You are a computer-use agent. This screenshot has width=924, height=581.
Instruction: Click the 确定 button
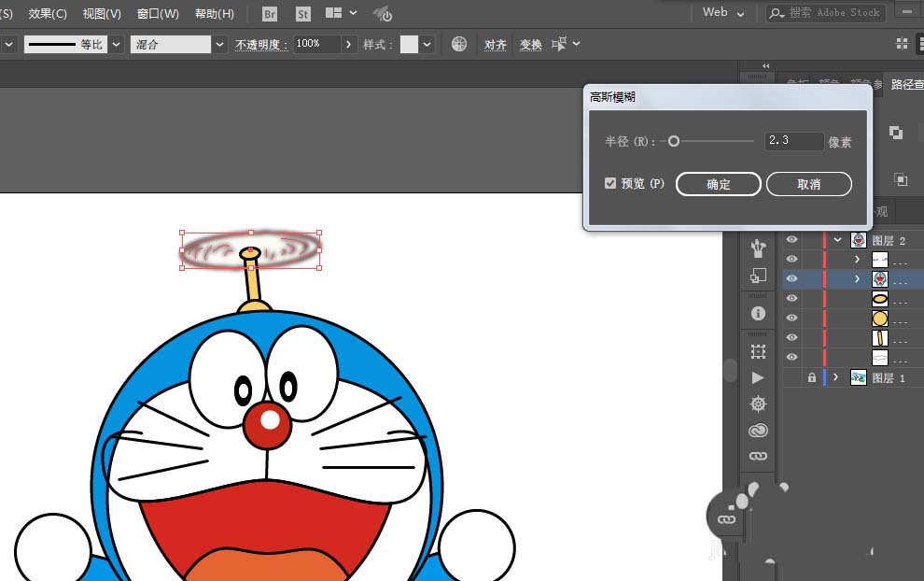718,184
